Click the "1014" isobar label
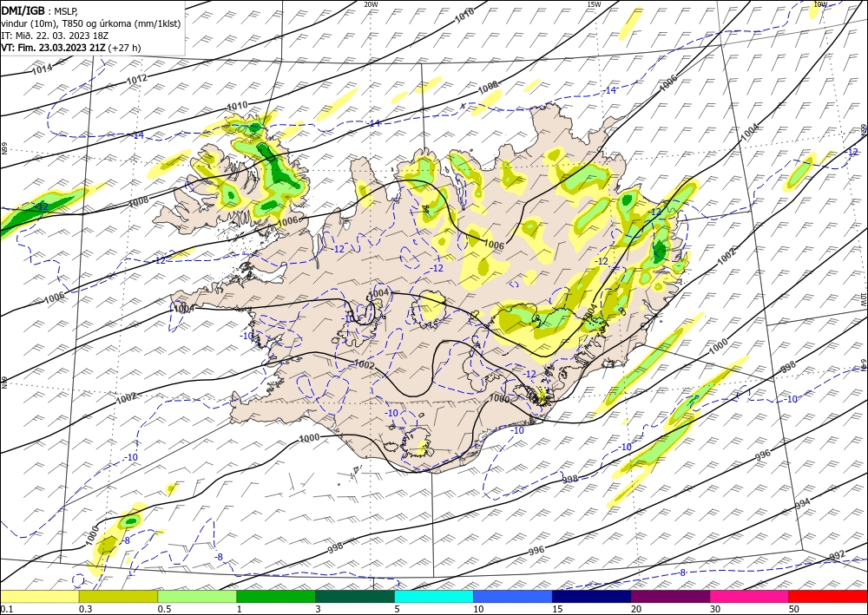 coord(42,69)
